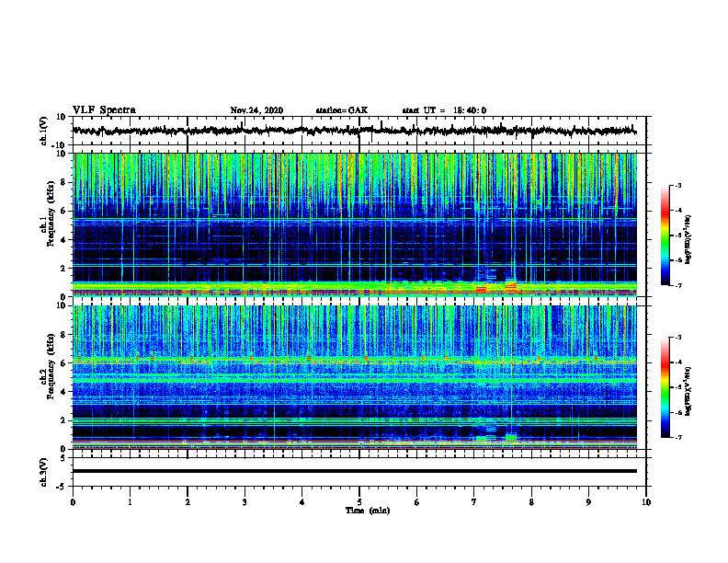The width and height of the screenshot is (728, 563).
Task: Click the time axis tick label "3"
Action: [x=245, y=502]
